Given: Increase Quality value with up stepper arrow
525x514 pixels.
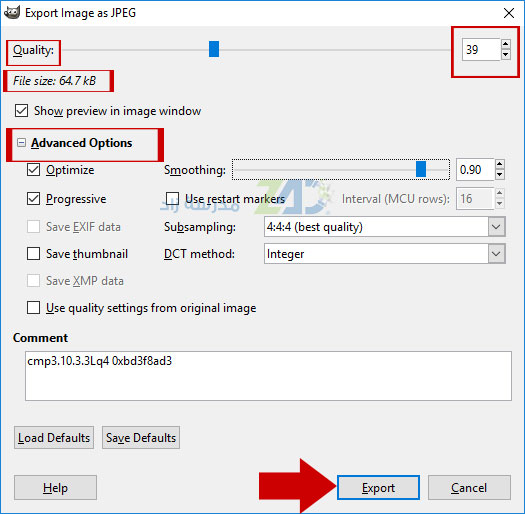Looking at the screenshot, I should point(506,44).
